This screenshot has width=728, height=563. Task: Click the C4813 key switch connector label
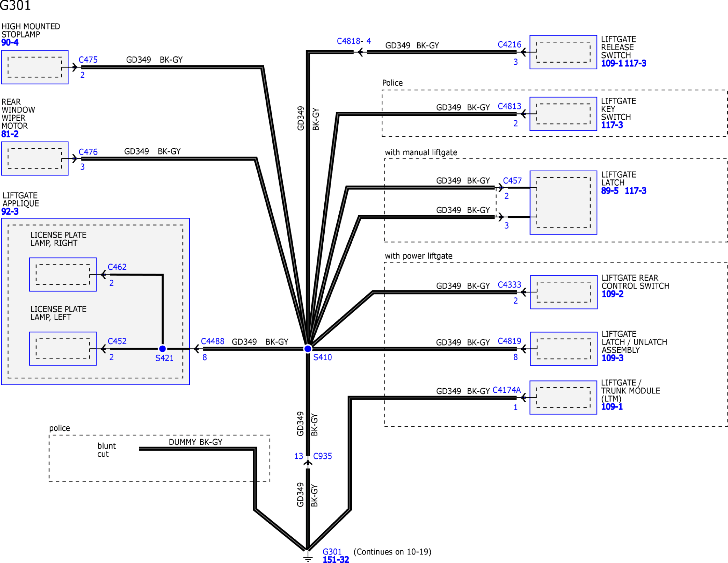509,106
